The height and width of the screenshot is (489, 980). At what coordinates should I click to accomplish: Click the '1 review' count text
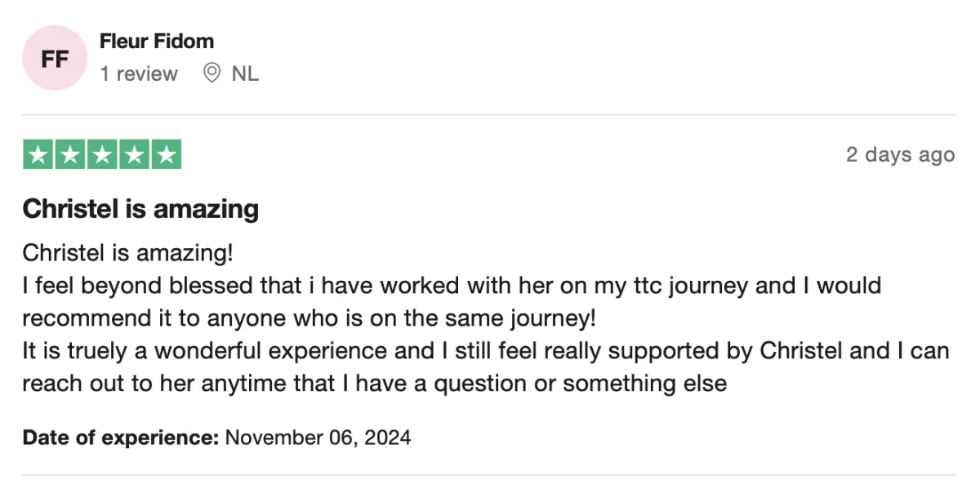point(139,73)
